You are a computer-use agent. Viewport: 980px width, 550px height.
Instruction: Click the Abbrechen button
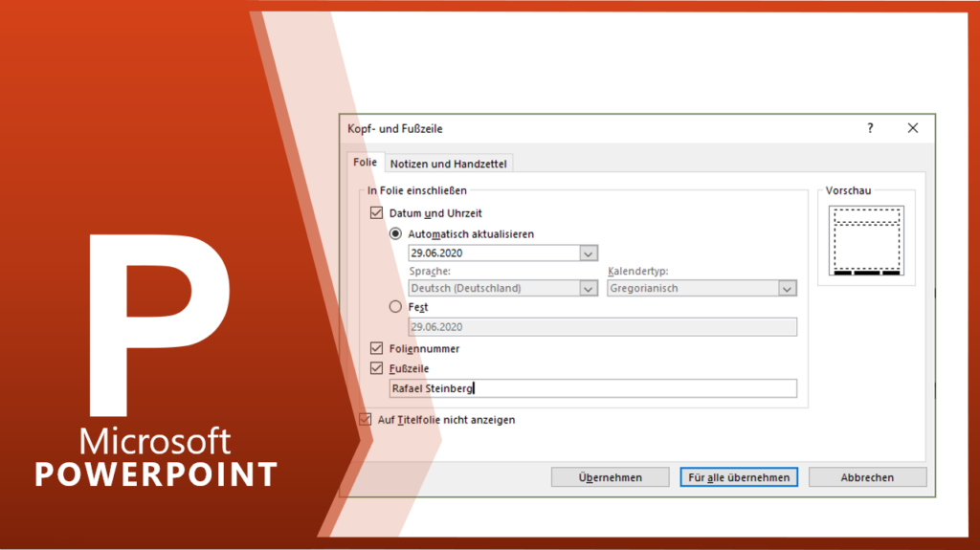(x=867, y=477)
